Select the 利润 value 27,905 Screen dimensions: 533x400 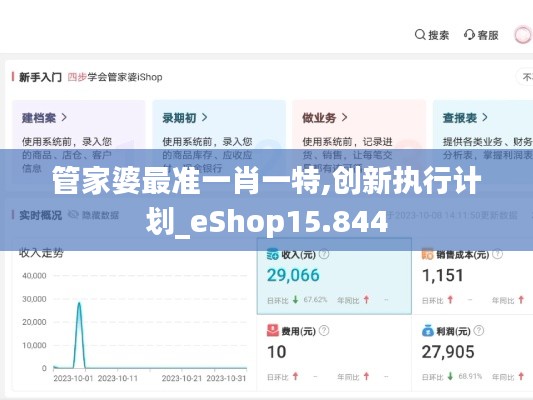tap(448, 352)
